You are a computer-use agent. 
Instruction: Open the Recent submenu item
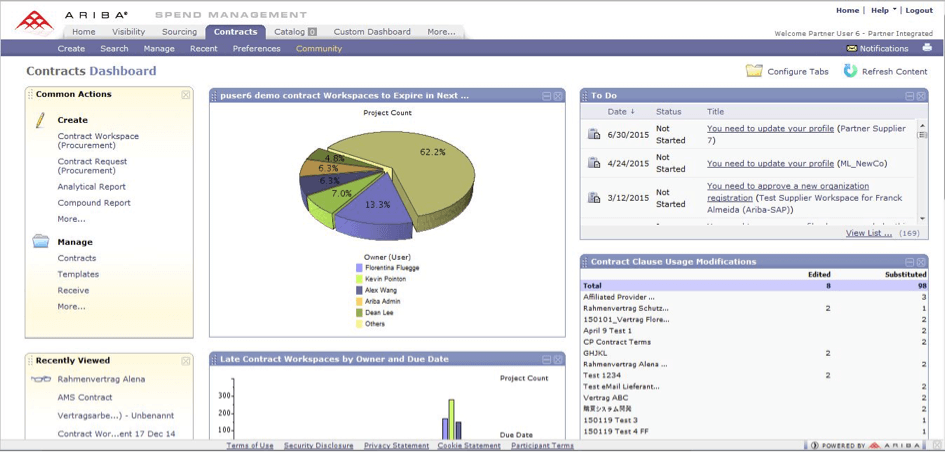(x=204, y=48)
